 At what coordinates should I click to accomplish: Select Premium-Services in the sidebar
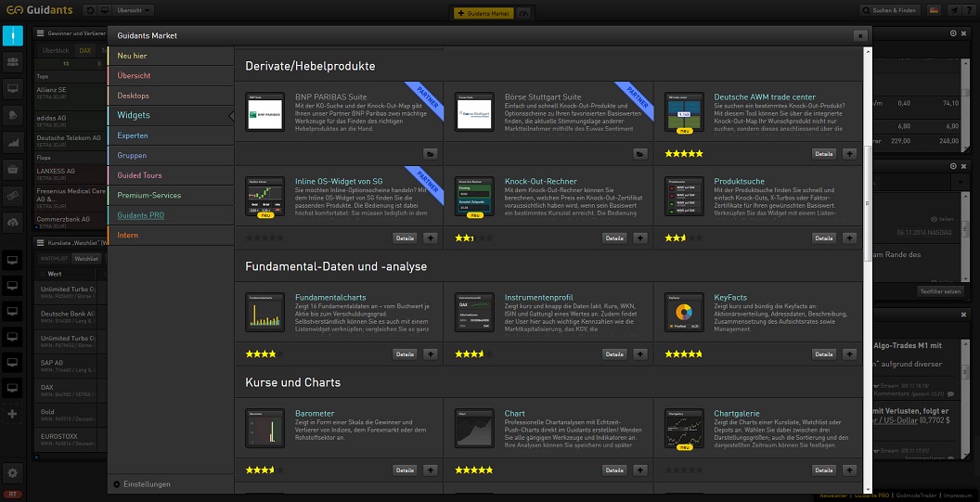[148, 196]
